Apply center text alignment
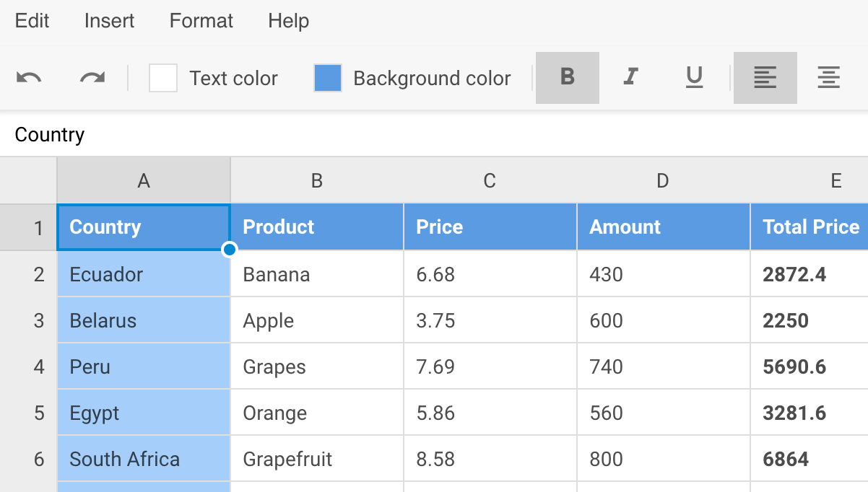 [828, 78]
